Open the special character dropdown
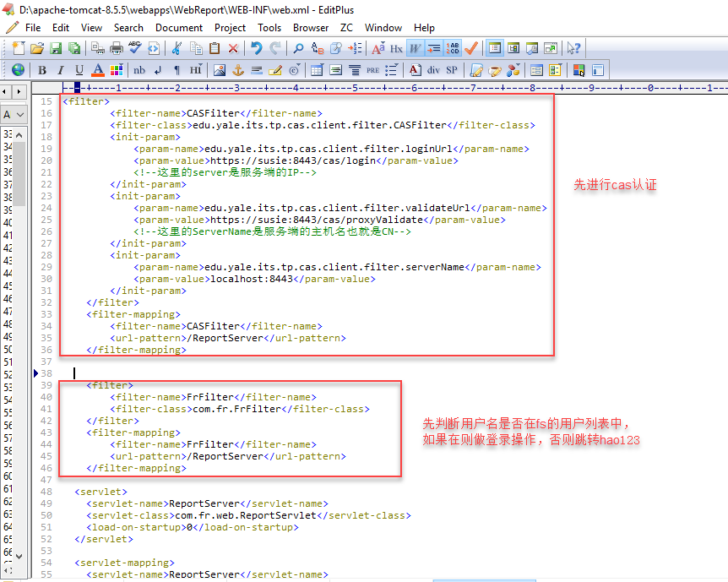 295,70
